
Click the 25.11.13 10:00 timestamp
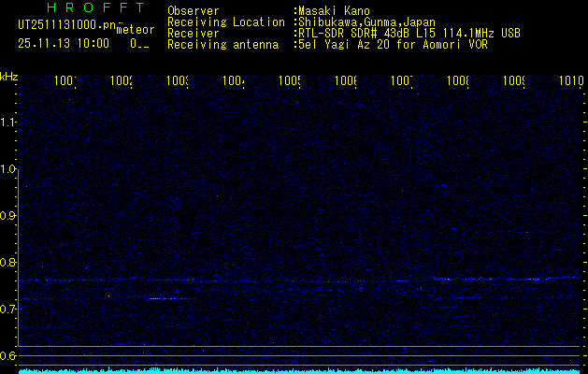point(63,43)
